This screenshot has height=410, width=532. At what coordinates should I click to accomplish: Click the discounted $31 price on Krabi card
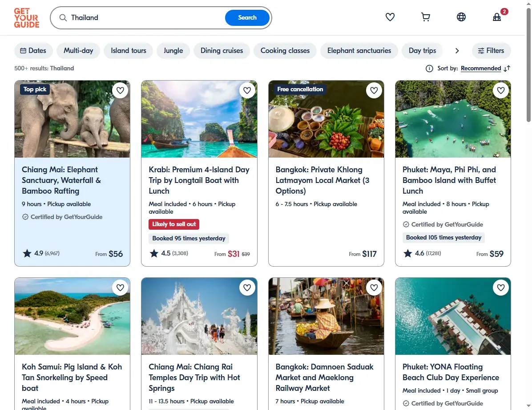tap(234, 254)
